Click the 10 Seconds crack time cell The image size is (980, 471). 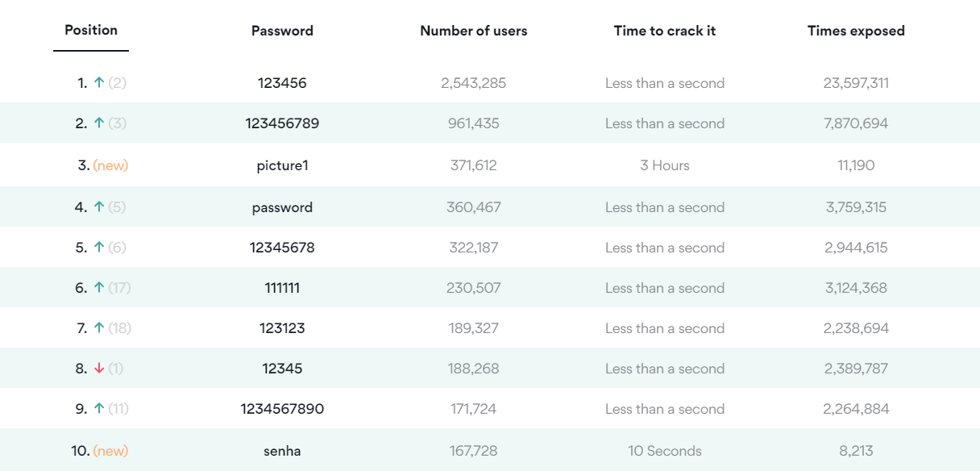click(665, 451)
